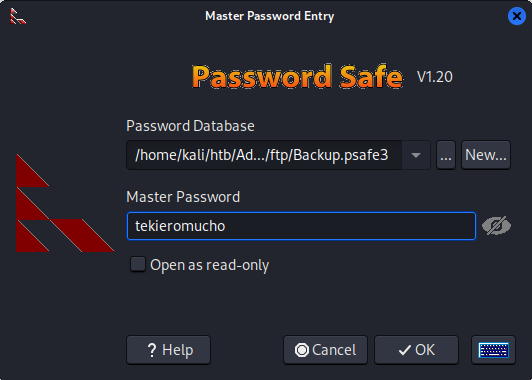Open the virtual keyboard button
Screen dimensions: 532x380
point(493,350)
